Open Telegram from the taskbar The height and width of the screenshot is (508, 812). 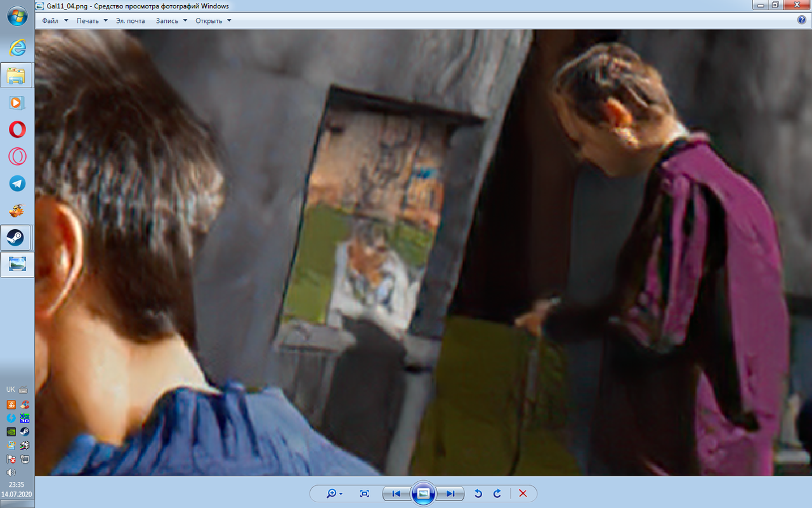point(17,184)
